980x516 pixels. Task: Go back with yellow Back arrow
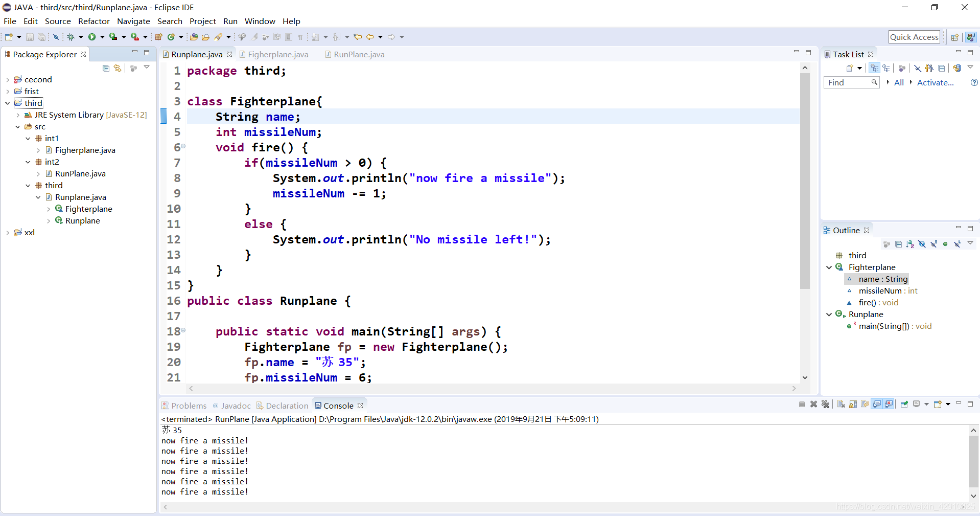370,37
